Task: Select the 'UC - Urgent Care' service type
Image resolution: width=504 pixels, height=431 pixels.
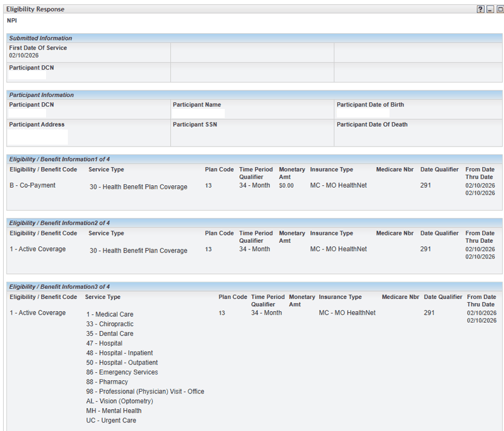Action: coord(111,420)
